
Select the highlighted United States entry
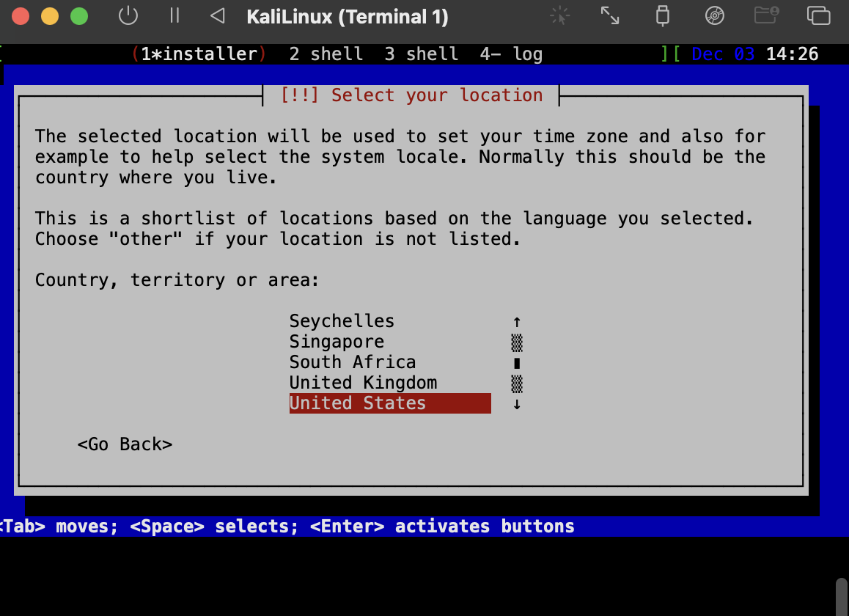pos(390,403)
